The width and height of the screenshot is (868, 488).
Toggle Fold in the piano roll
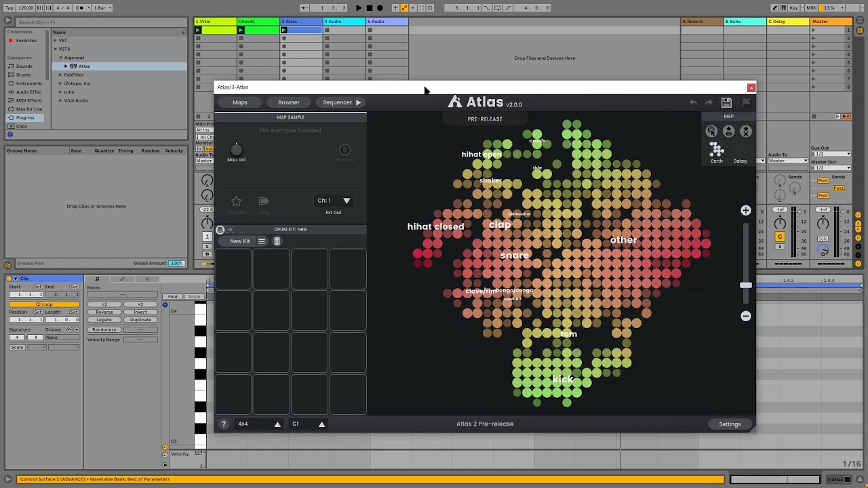[174, 296]
